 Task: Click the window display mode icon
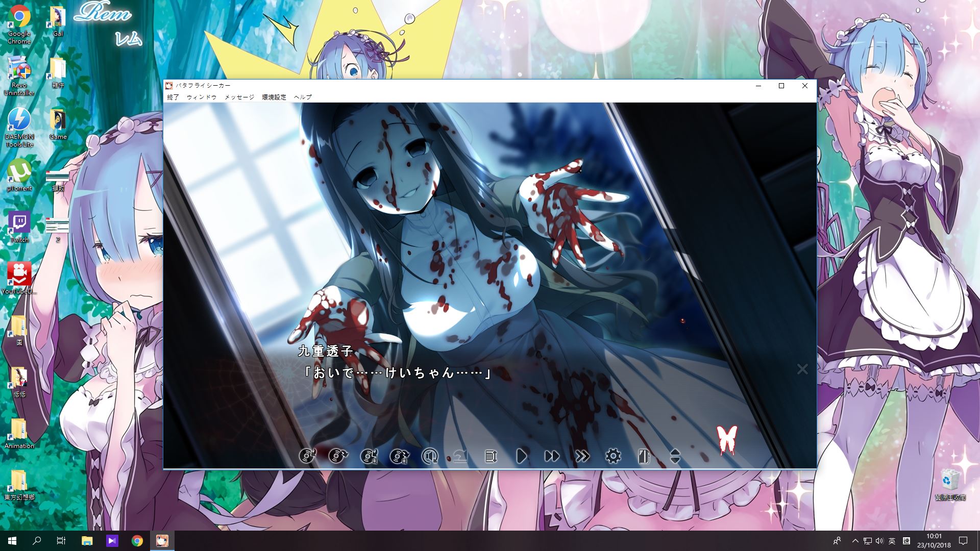point(644,456)
